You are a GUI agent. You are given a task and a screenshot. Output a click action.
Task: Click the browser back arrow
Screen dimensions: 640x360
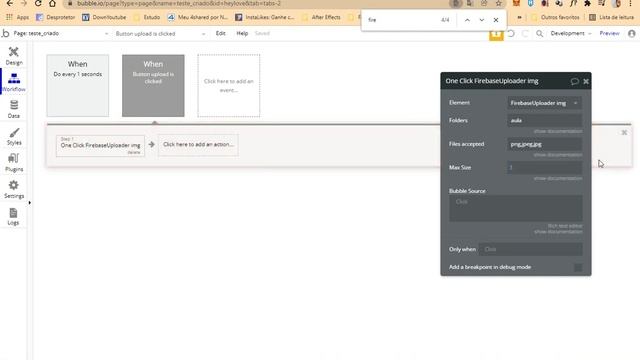tap(9, 3)
